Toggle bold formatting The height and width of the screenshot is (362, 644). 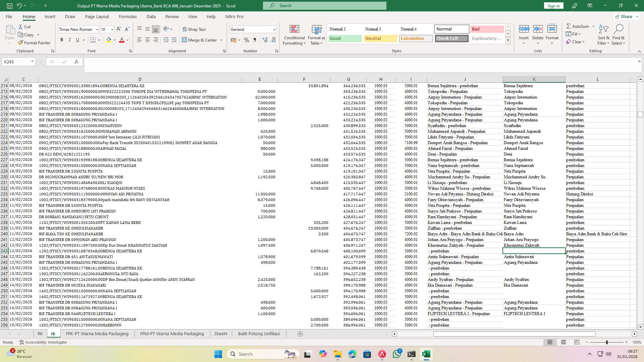[x=62, y=40]
